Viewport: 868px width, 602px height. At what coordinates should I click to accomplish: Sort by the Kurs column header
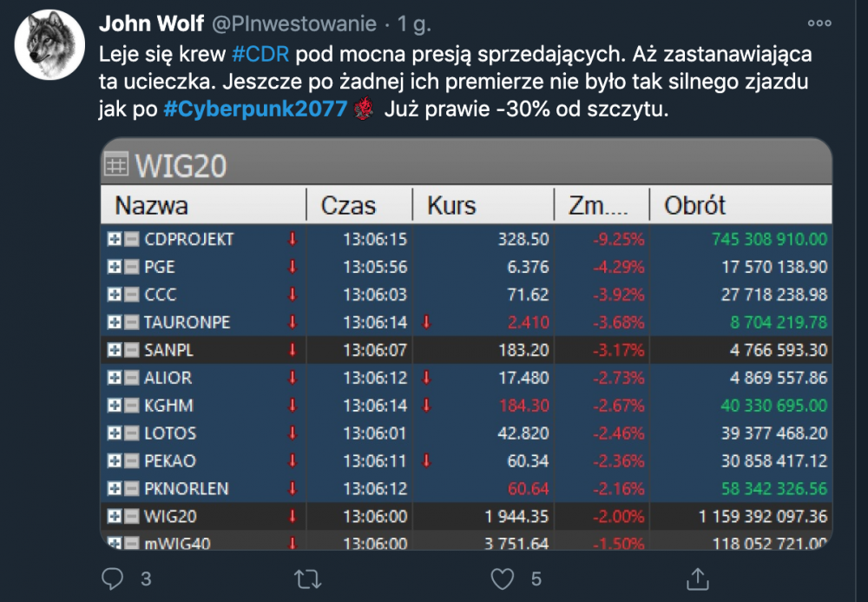[x=451, y=206]
